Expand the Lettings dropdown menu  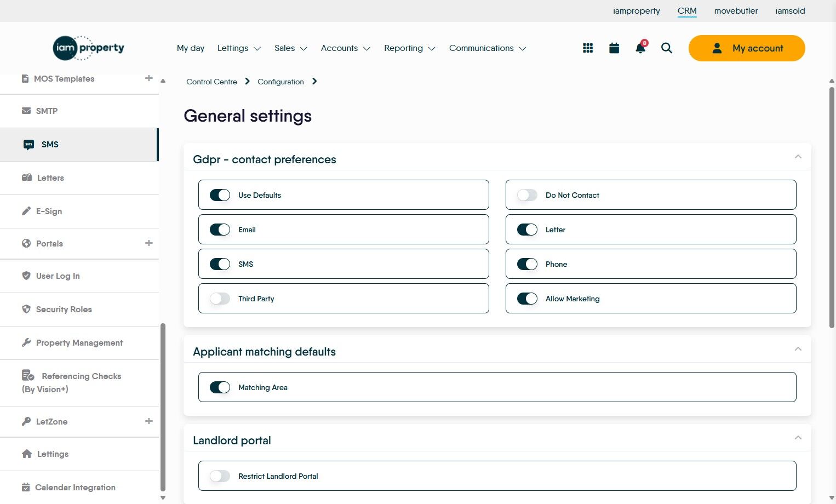click(x=239, y=48)
